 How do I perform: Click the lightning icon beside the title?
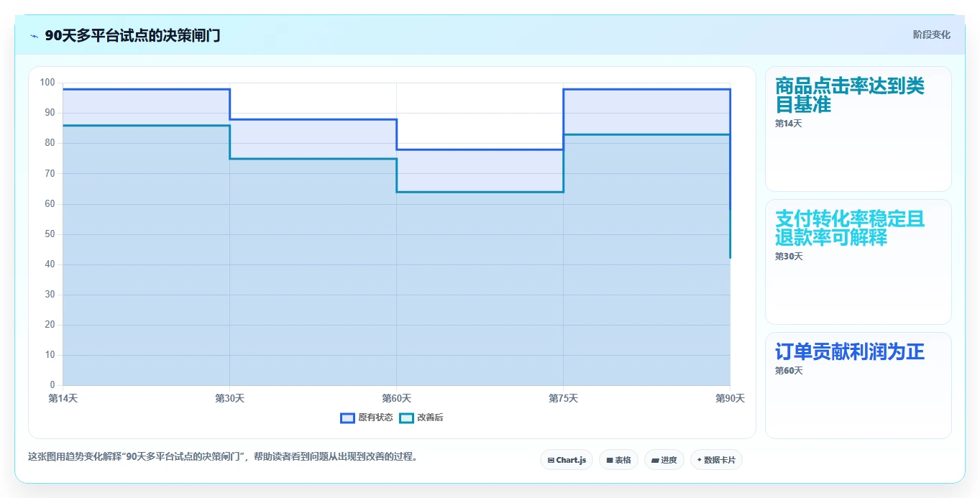pyautogui.click(x=35, y=36)
